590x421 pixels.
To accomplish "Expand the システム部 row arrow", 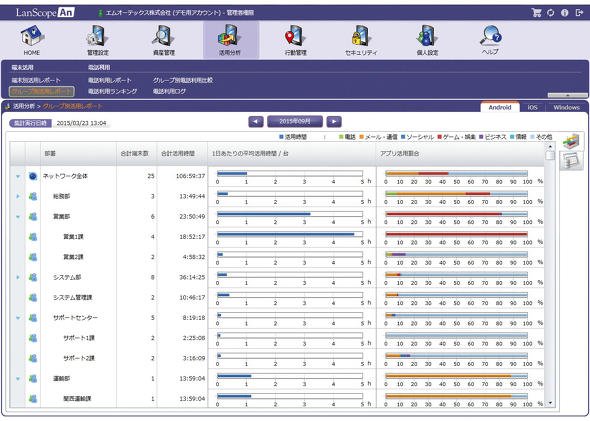I will [x=18, y=277].
